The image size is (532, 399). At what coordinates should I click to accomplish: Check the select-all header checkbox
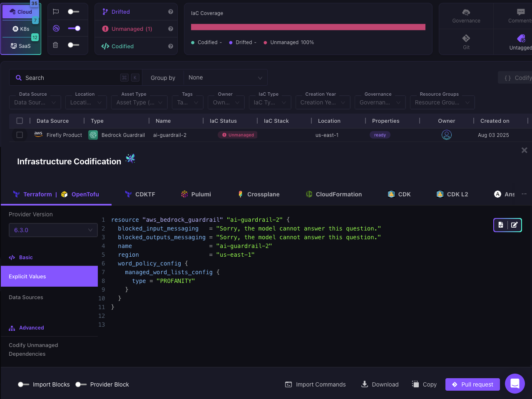(x=20, y=121)
